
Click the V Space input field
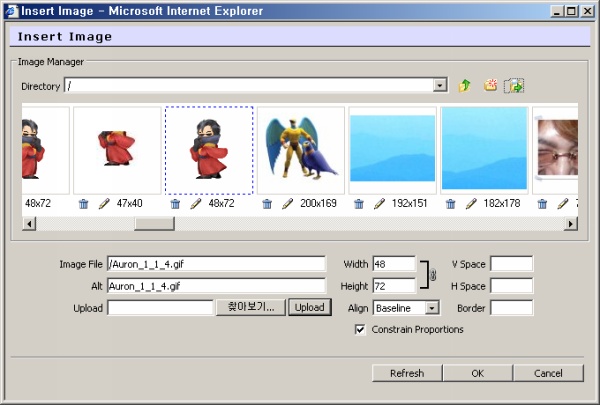(512, 264)
